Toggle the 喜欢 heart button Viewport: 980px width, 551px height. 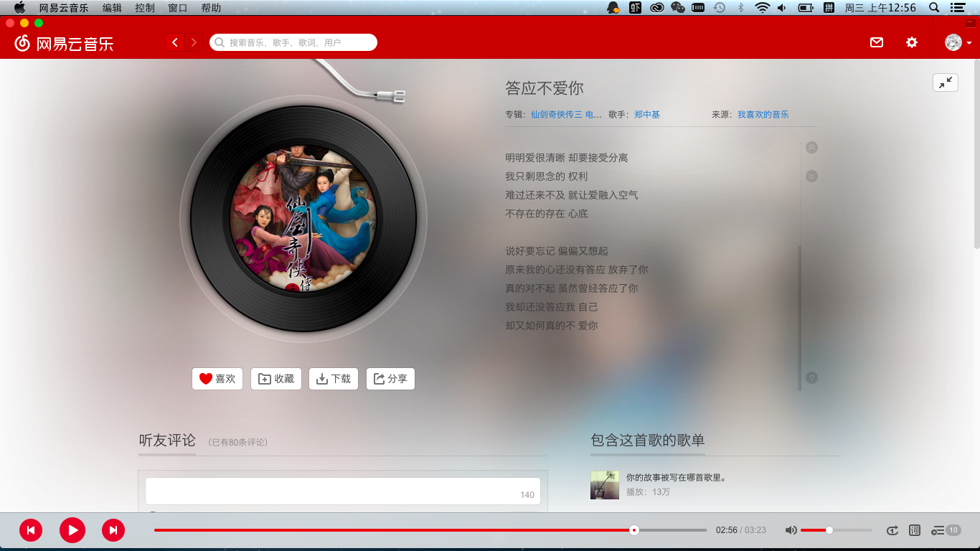coord(217,379)
